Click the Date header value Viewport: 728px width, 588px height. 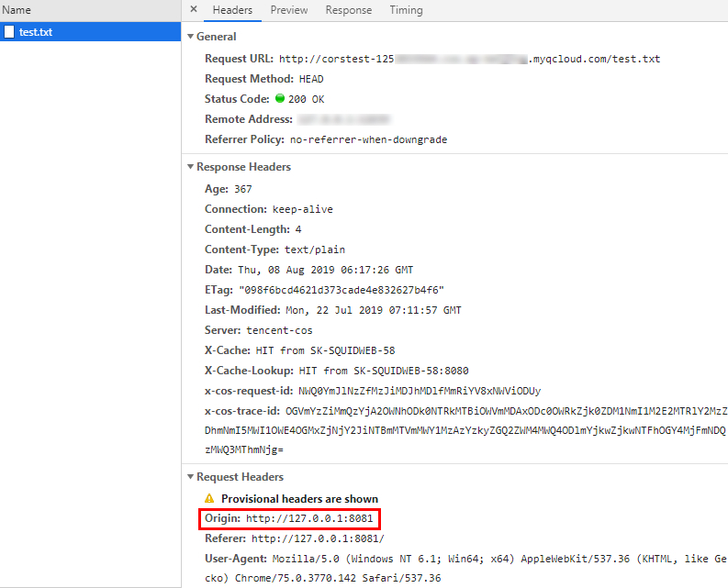[326, 270]
